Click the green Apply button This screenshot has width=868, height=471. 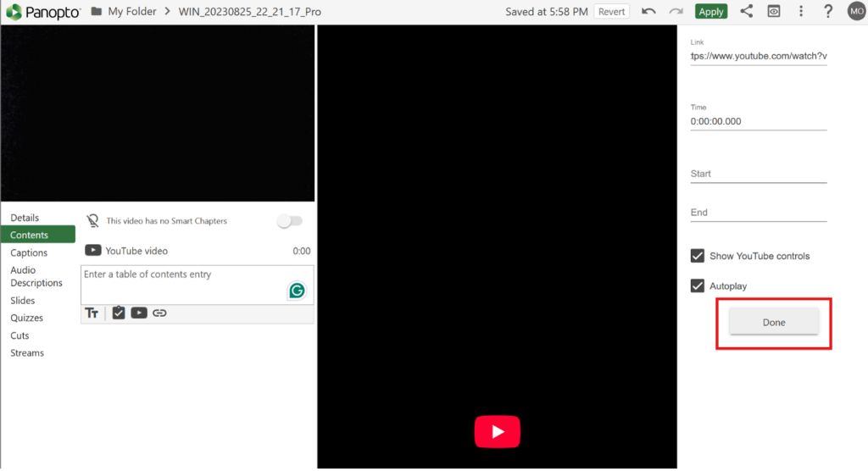(710, 11)
